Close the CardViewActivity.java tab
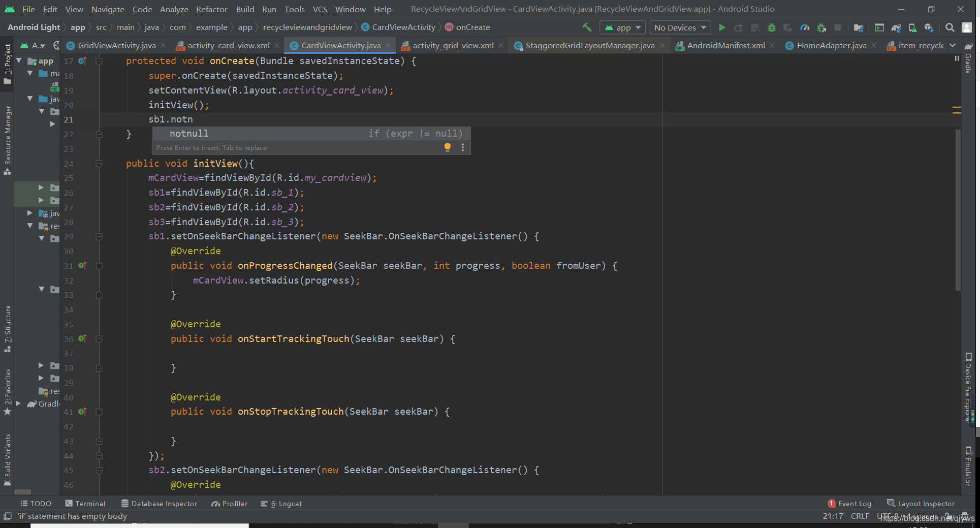The width and height of the screenshot is (980, 528). coord(388,45)
